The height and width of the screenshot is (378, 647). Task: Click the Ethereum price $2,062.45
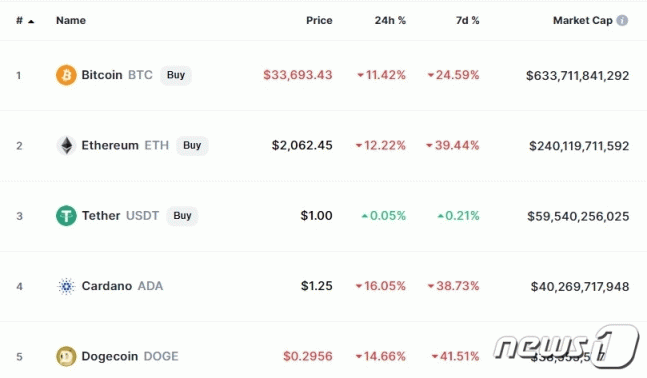tap(302, 145)
